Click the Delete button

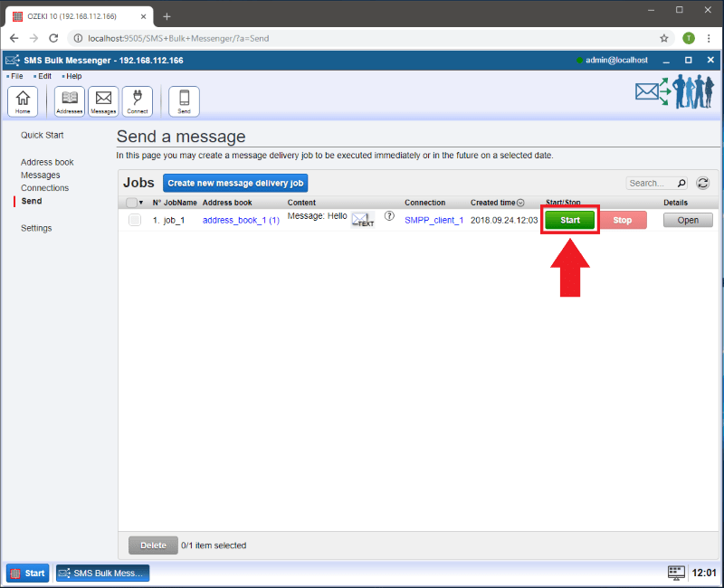(153, 545)
